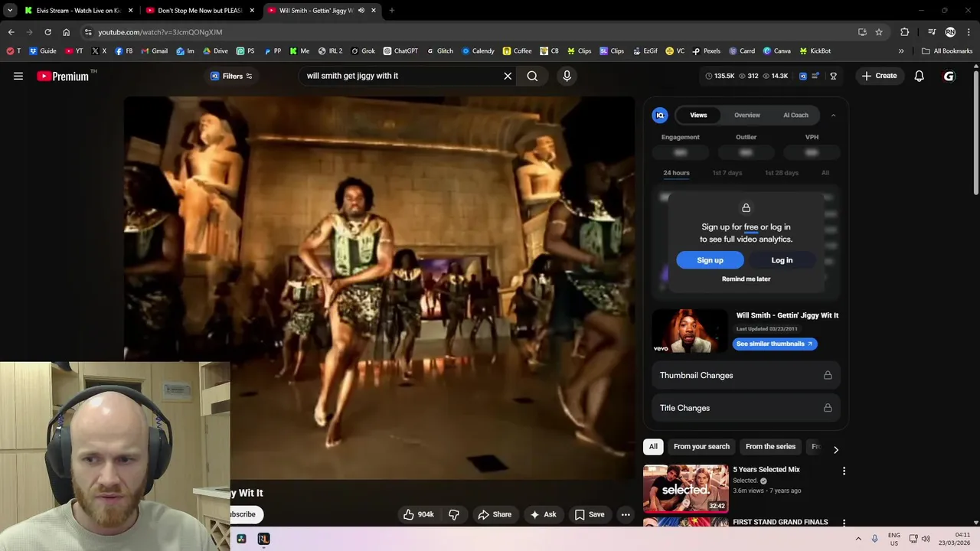Switch to Don't Stop Me Now tab

coord(199,11)
